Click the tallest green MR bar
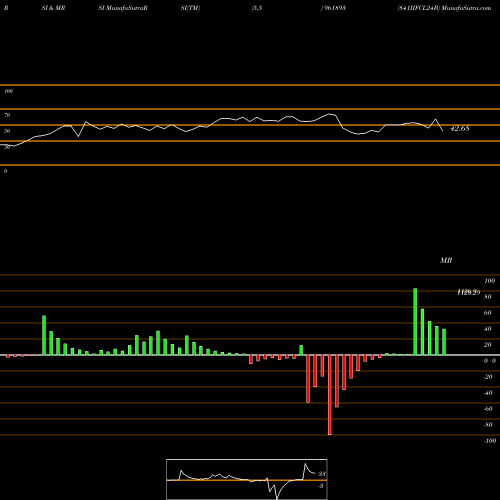This screenshot has width=500, height=500. (415, 322)
